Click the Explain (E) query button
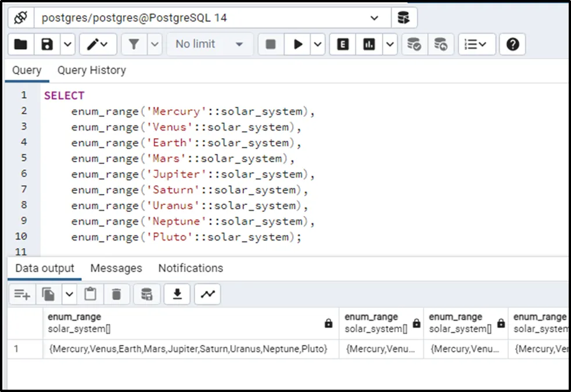The image size is (571, 392). [x=343, y=44]
